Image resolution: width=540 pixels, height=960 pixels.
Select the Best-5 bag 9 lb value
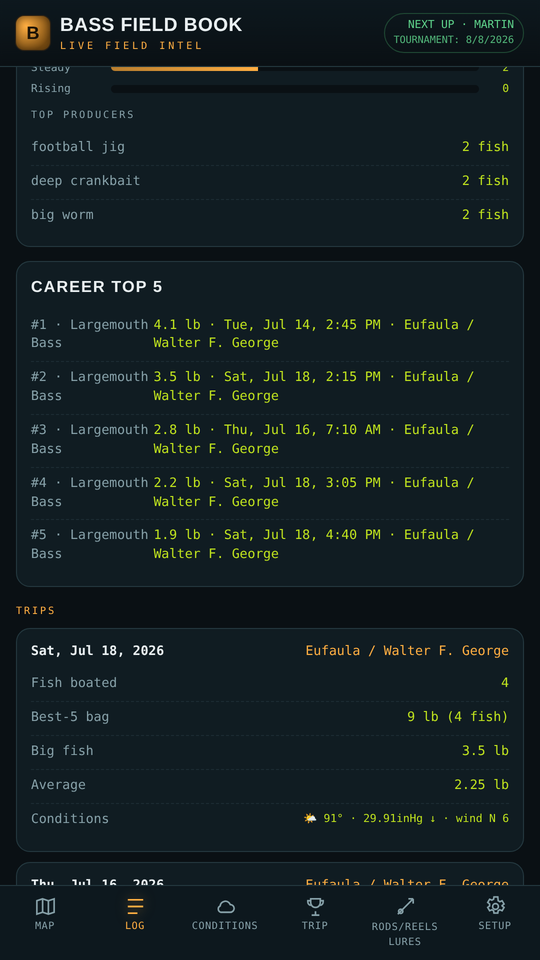pos(458,716)
